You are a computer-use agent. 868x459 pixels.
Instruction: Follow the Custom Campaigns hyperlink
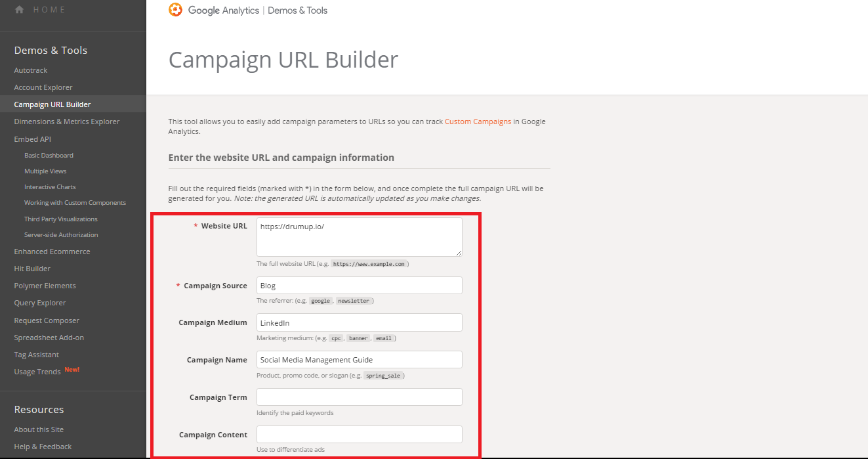[x=478, y=121]
